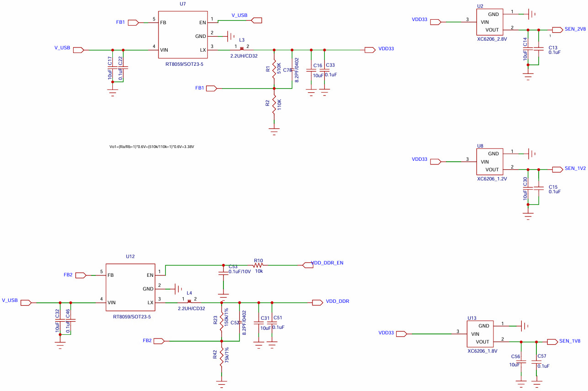Image resolution: width=588 pixels, height=391 pixels.
Task: Select the VDD33 port feeding U13 VIN
Action: click(x=402, y=334)
